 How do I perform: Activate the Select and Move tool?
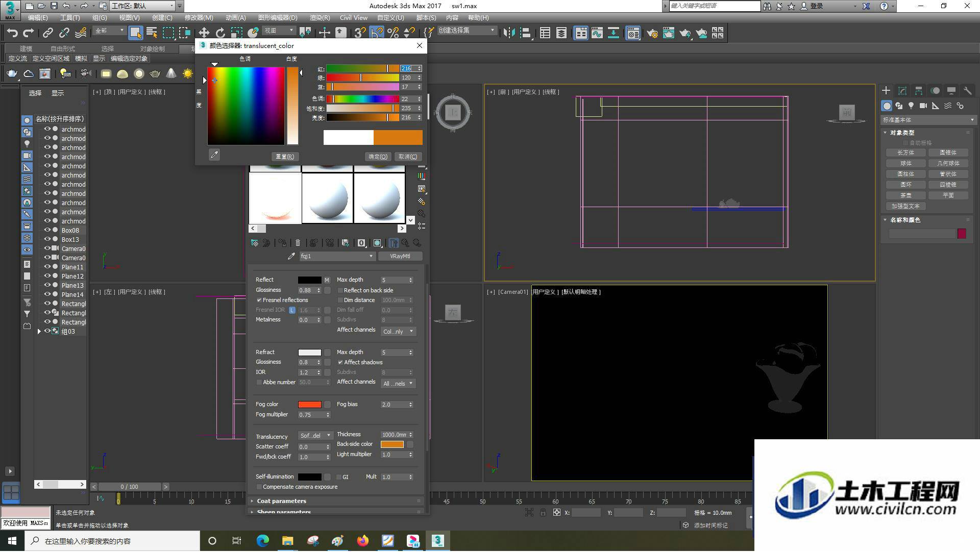click(204, 33)
